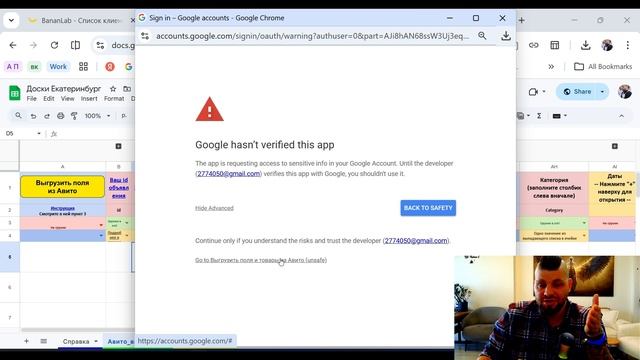
Task: Open the all sheets list icon
Action: click(x=44, y=341)
